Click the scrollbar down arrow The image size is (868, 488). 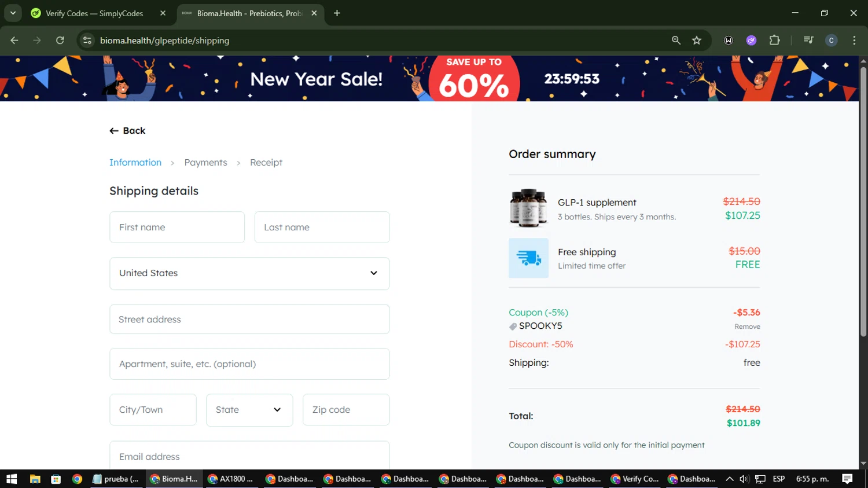(x=863, y=464)
